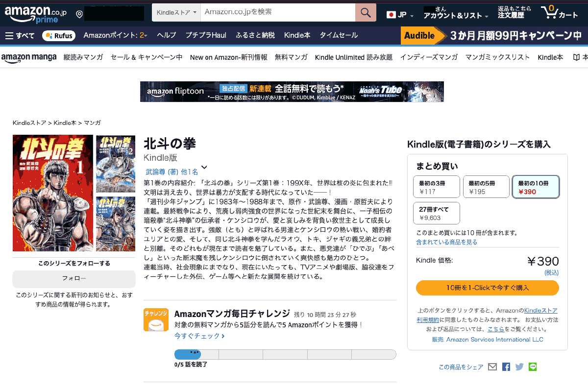Screen dimensions: 588x392
Task: Open the Kindleストア search category dropdown
Action: click(176, 13)
